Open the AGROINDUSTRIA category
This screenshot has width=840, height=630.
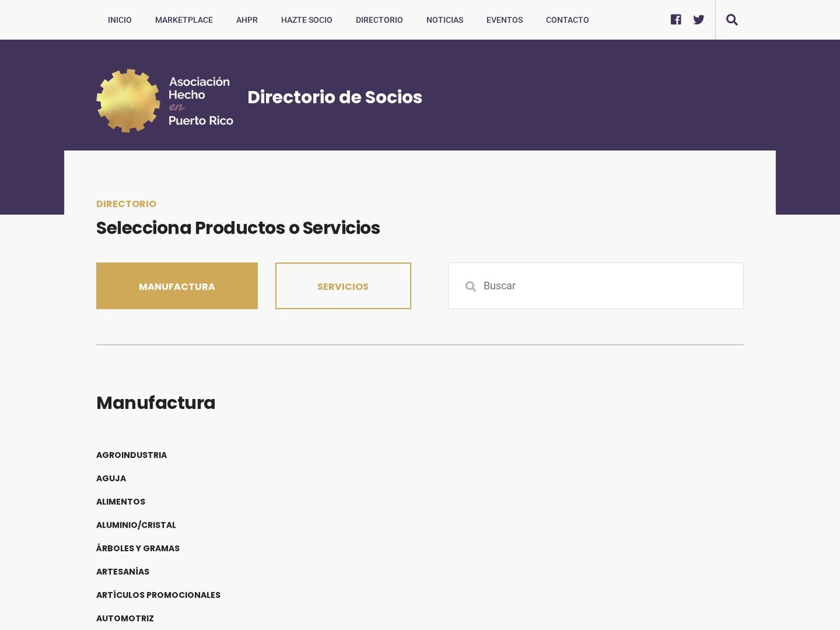(131, 455)
